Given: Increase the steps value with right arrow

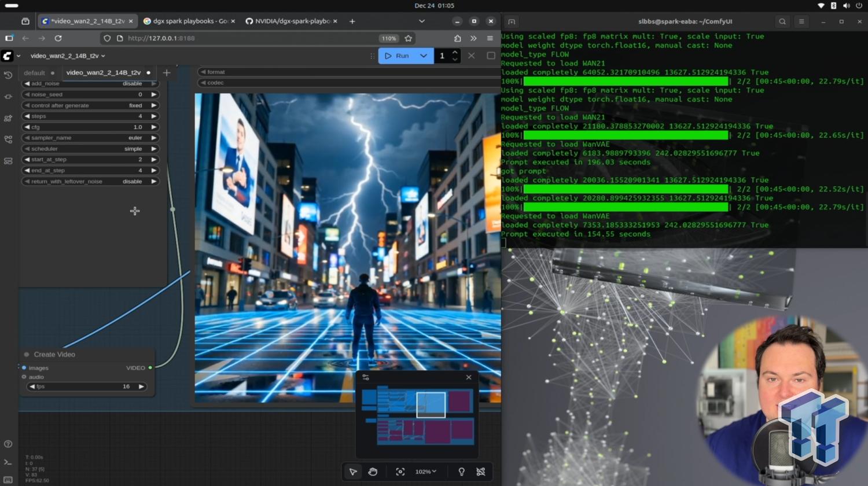Looking at the screenshot, I should tap(154, 116).
